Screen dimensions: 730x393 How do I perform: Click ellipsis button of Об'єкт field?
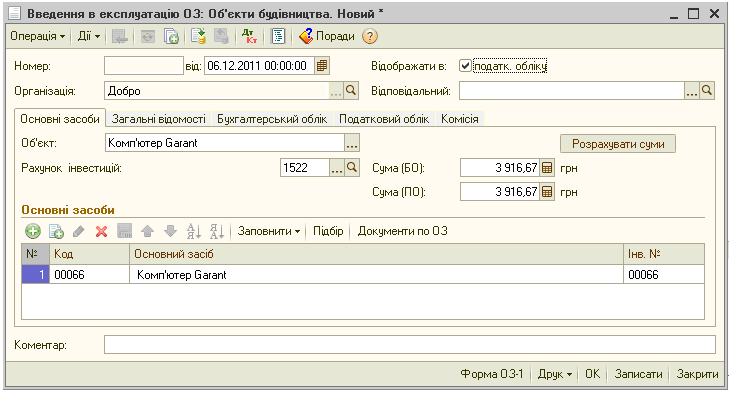(x=352, y=143)
